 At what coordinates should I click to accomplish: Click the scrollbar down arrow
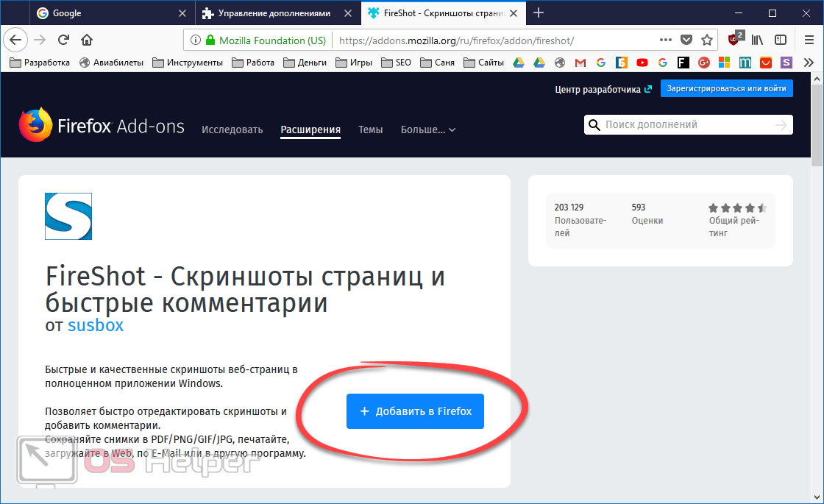(817, 497)
